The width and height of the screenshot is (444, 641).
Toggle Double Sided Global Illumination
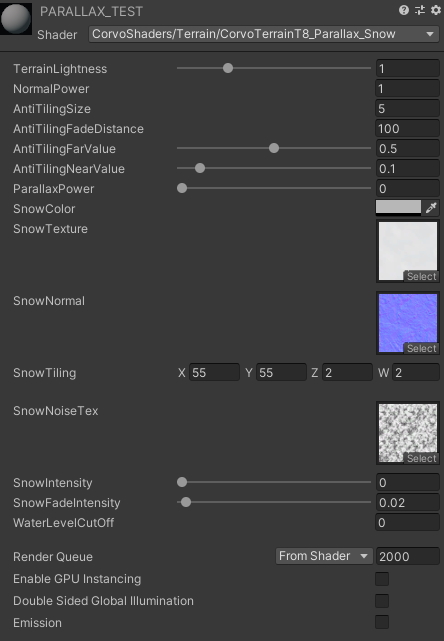(x=382, y=601)
